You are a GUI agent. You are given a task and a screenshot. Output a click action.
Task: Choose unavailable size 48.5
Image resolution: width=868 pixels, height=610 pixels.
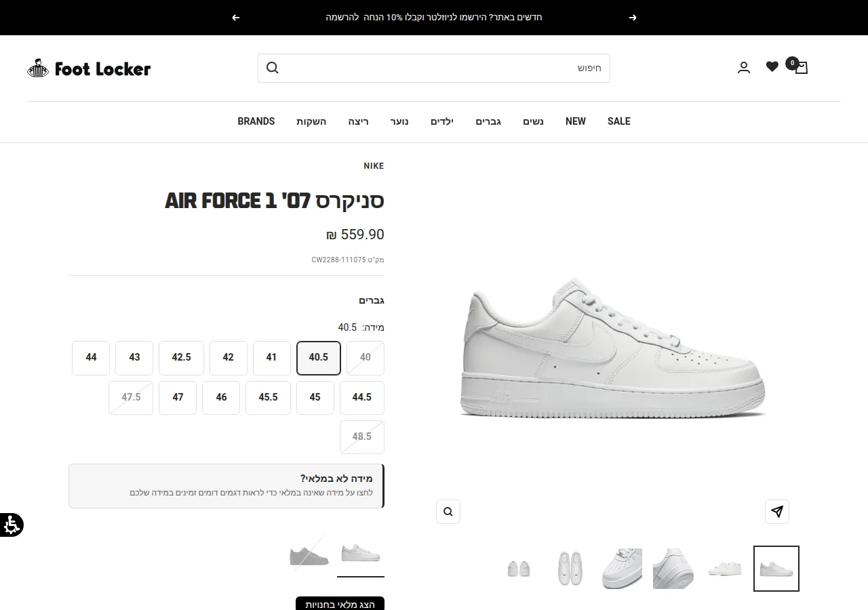[x=362, y=437]
